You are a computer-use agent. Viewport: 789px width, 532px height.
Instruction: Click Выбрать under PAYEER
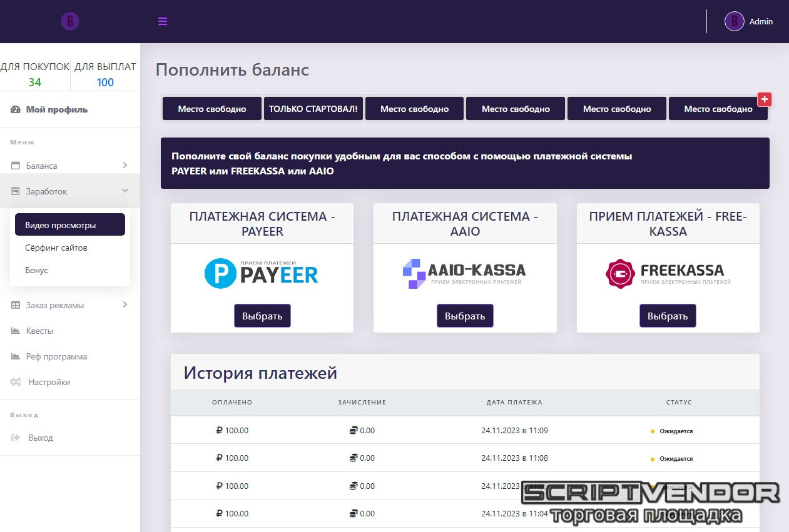pos(262,316)
